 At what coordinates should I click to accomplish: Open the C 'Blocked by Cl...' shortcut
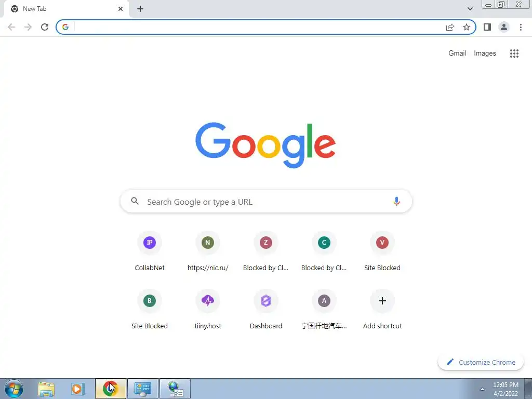(x=324, y=251)
